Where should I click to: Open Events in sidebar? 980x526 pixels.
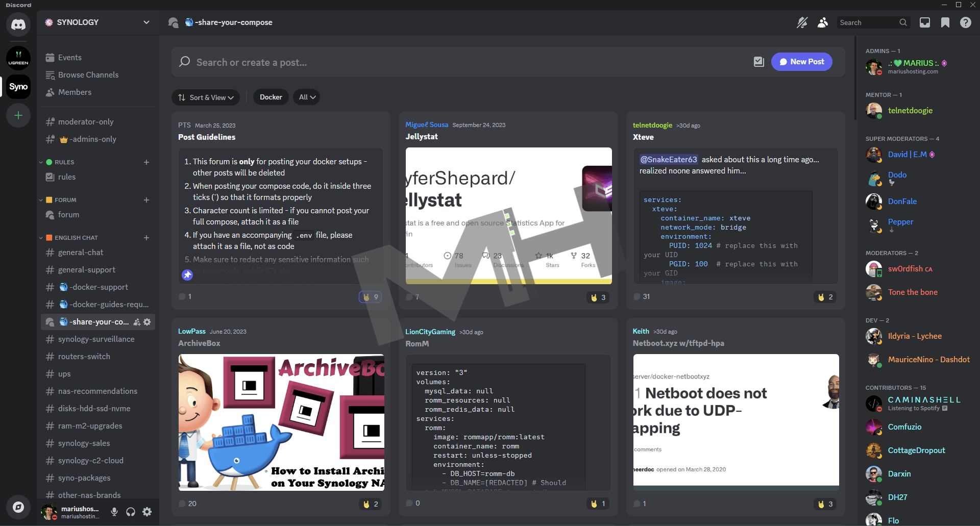pyautogui.click(x=98, y=58)
